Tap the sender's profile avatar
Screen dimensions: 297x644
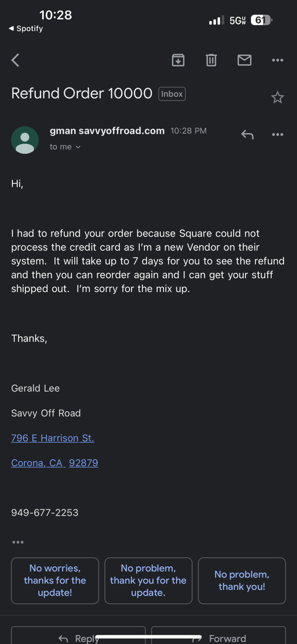pos(25,140)
